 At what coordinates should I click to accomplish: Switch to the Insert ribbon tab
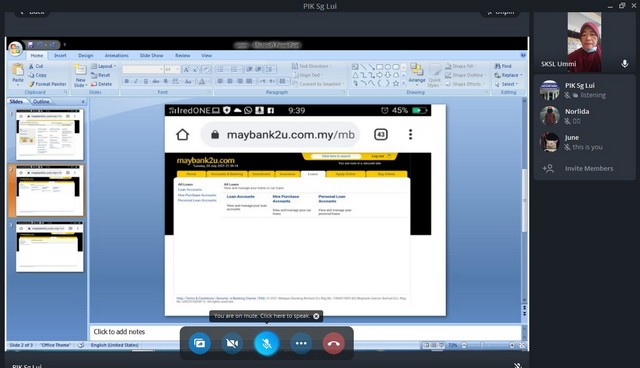60,55
